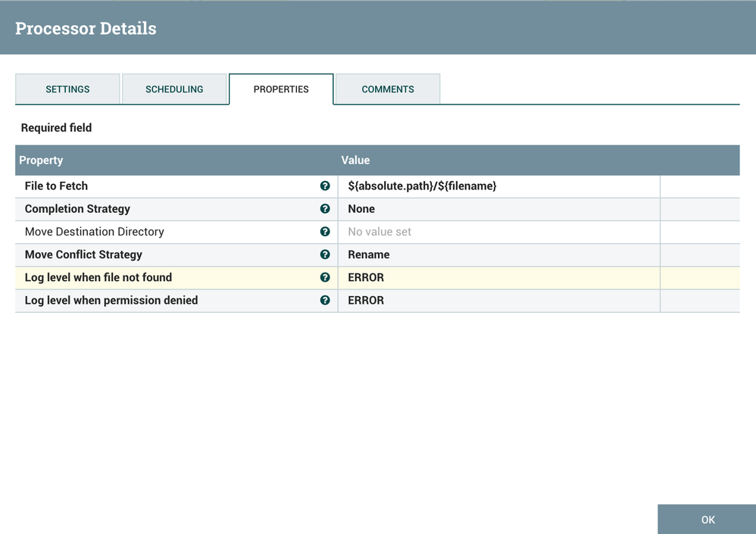This screenshot has height=534, width=756.
Task: Go to the Comments tab
Action: [388, 89]
